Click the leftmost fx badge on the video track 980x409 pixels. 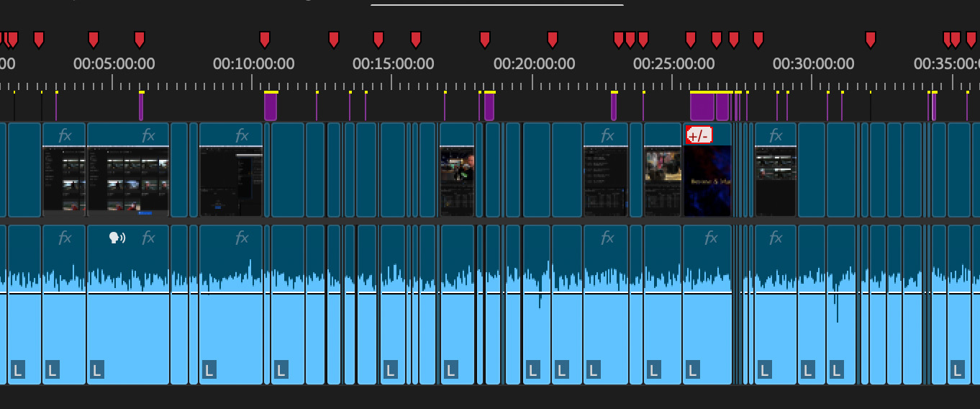point(65,135)
